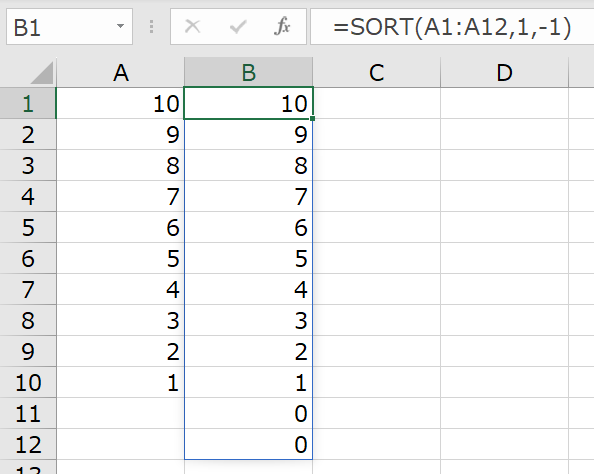Click cell B7 containing 4
594x474 pixels.
249,289
